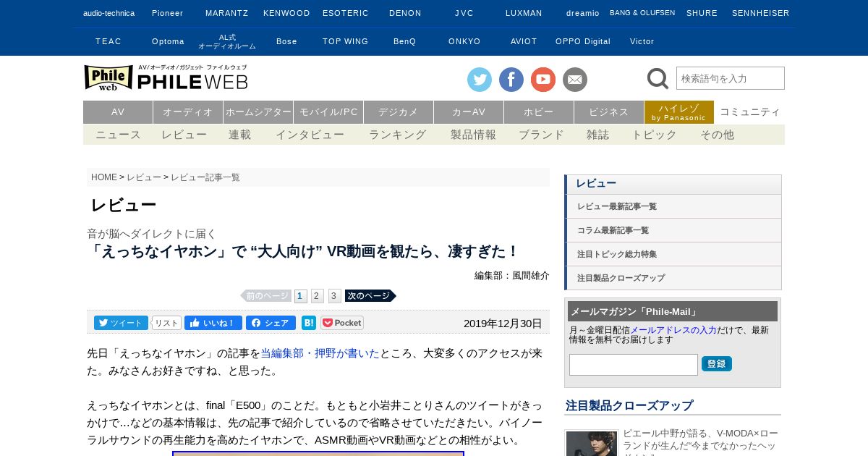Open the デジカメ category tab
868x456 pixels.
(399, 112)
